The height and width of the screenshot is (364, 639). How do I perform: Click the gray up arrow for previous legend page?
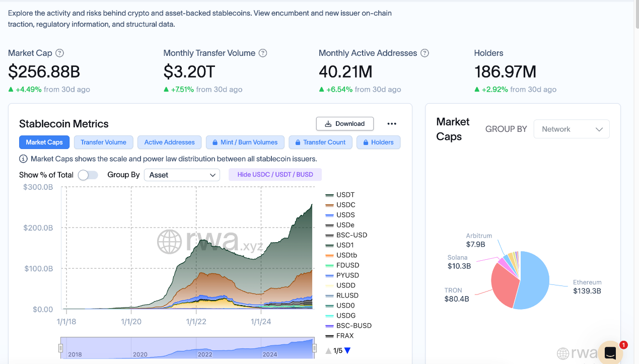(328, 350)
